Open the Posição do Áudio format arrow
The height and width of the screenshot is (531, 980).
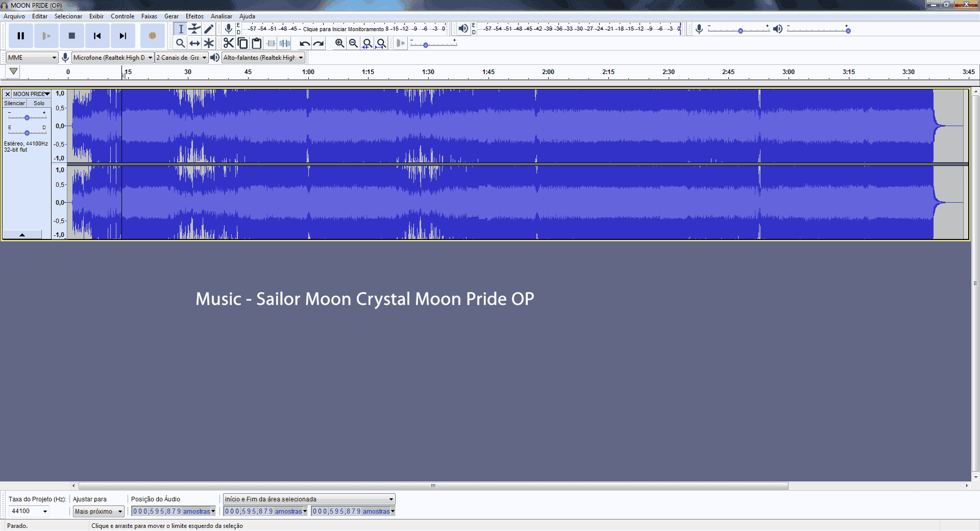point(213,511)
